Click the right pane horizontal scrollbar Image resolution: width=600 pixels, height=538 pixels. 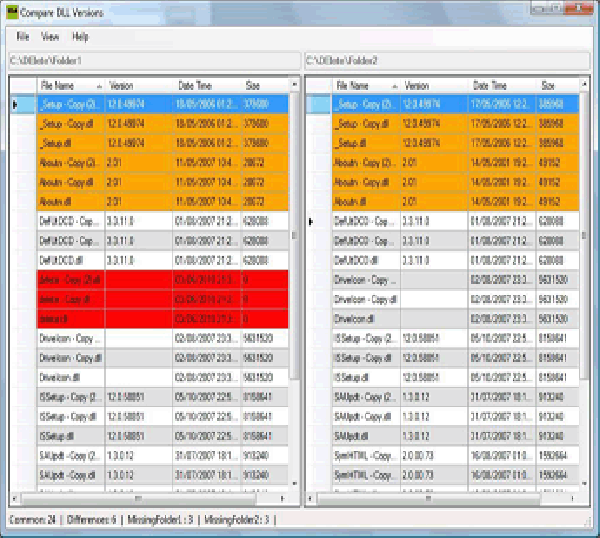[440, 499]
